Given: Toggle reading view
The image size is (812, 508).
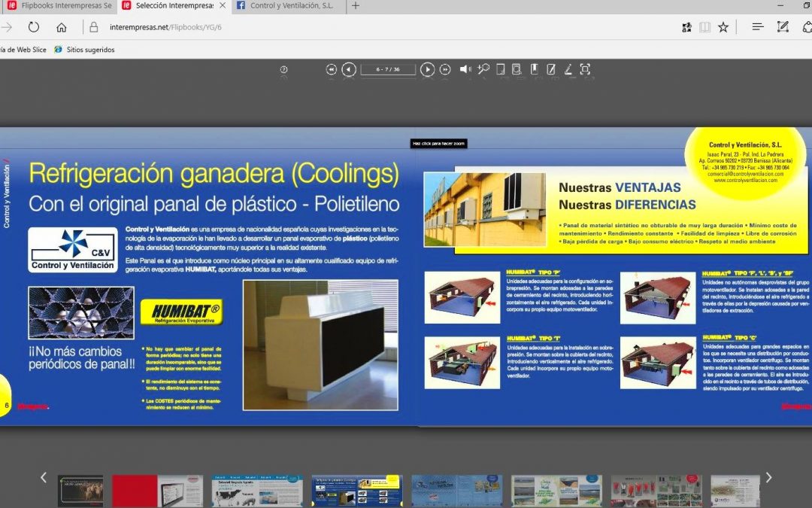Looking at the screenshot, I should click(704, 28).
